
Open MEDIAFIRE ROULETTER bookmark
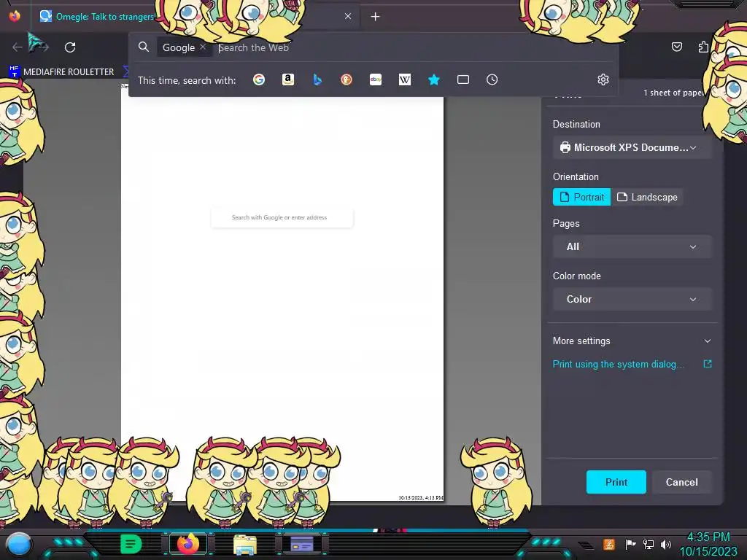61,72
